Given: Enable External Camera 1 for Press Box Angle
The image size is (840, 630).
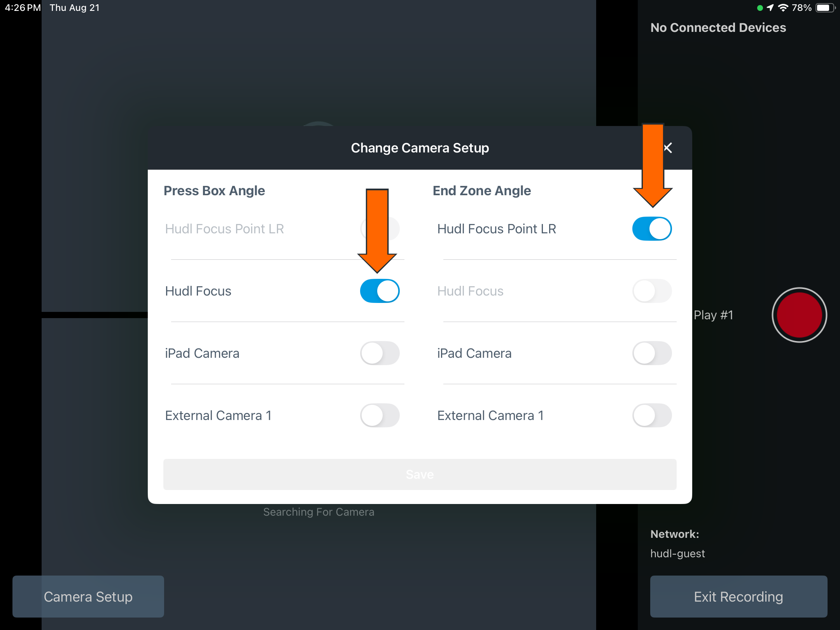Looking at the screenshot, I should [x=380, y=415].
